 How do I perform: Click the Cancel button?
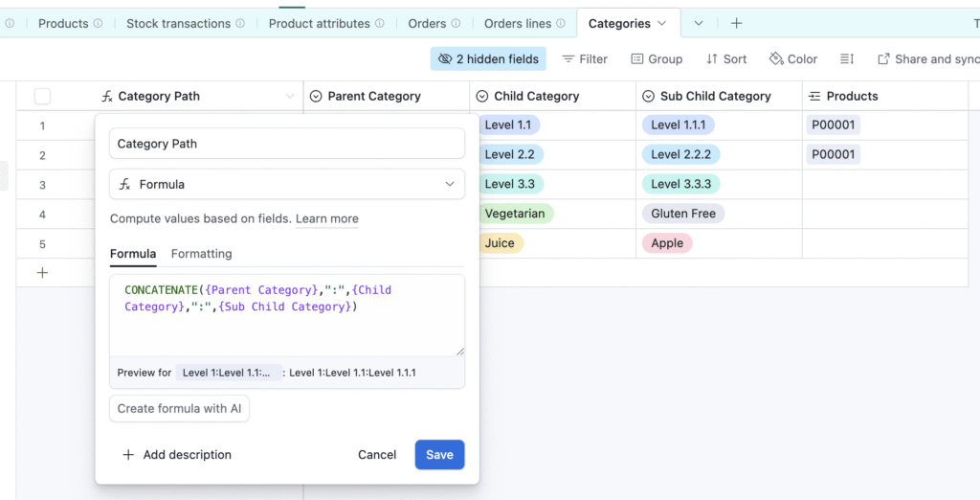coord(377,455)
